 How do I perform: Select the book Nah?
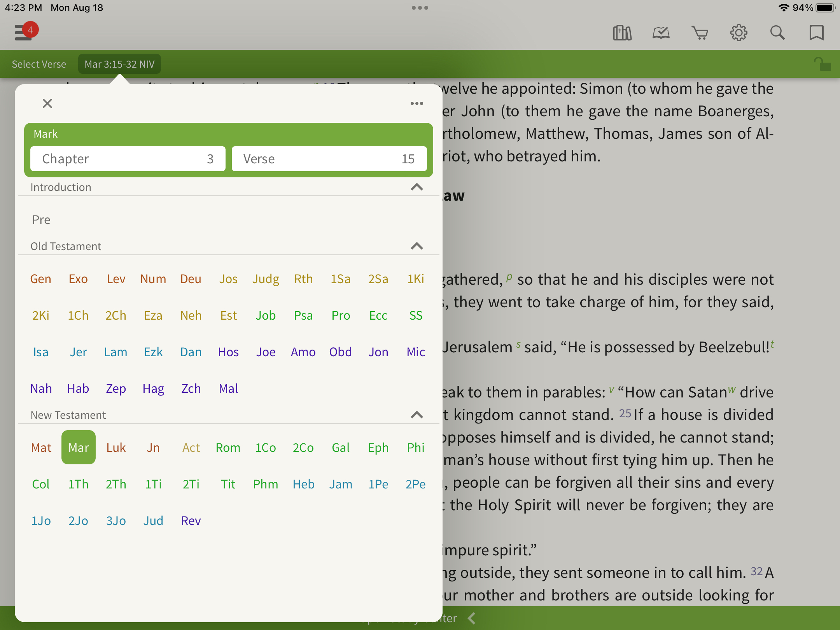(41, 388)
